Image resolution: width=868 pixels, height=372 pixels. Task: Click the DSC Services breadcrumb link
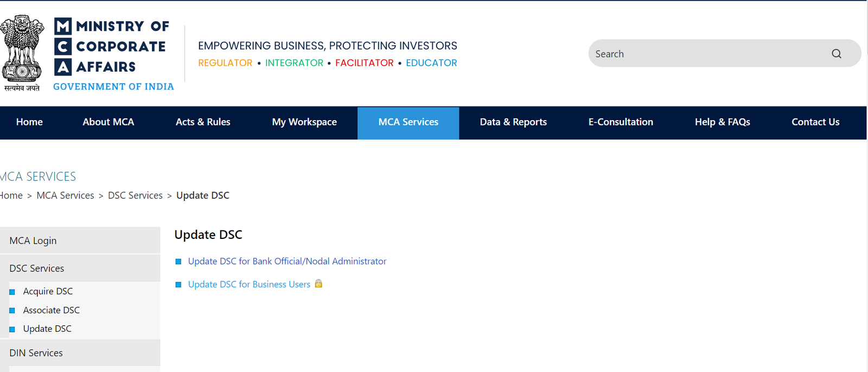[x=135, y=196]
